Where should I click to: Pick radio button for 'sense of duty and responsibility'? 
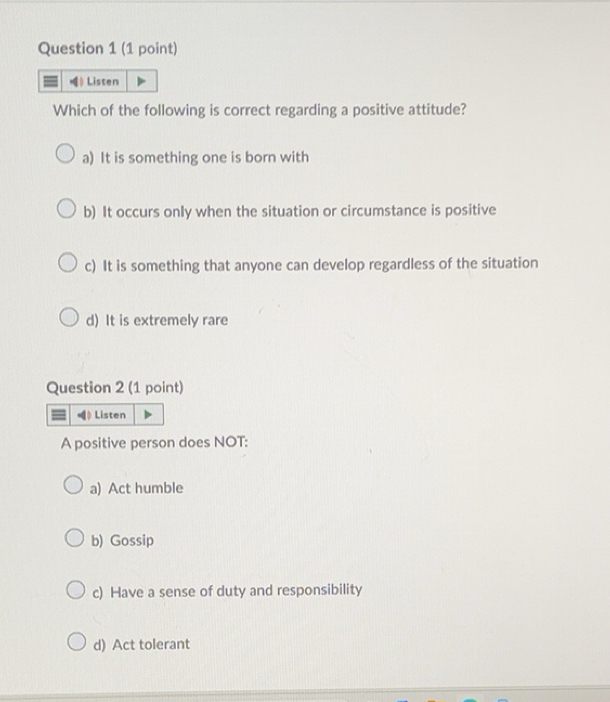[x=74, y=590]
